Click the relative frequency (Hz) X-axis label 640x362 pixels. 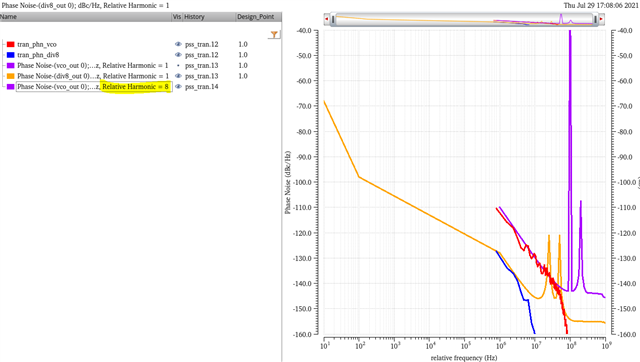pos(464,358)
